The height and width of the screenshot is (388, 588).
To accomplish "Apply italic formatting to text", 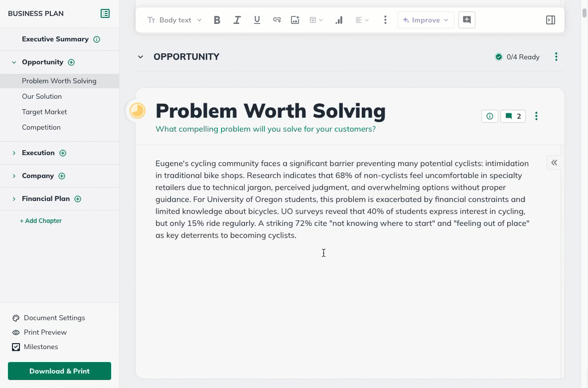I will 237,20.
